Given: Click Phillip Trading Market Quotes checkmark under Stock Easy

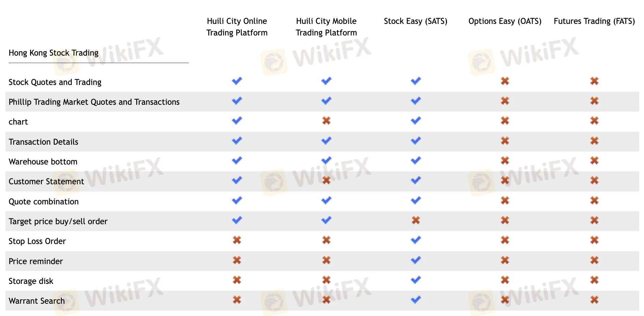Looking at the screenshot, I should pyautogui.click(x=416, y=101).
